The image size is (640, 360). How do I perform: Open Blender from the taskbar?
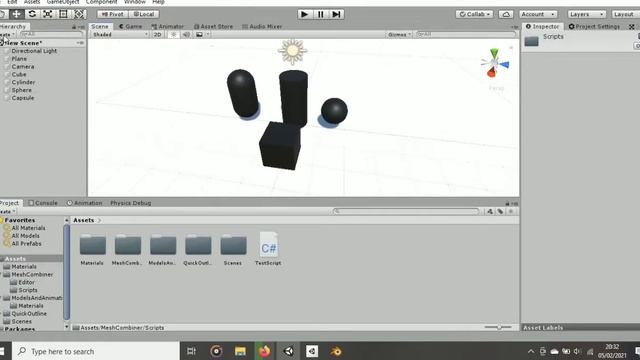[336, 351]
